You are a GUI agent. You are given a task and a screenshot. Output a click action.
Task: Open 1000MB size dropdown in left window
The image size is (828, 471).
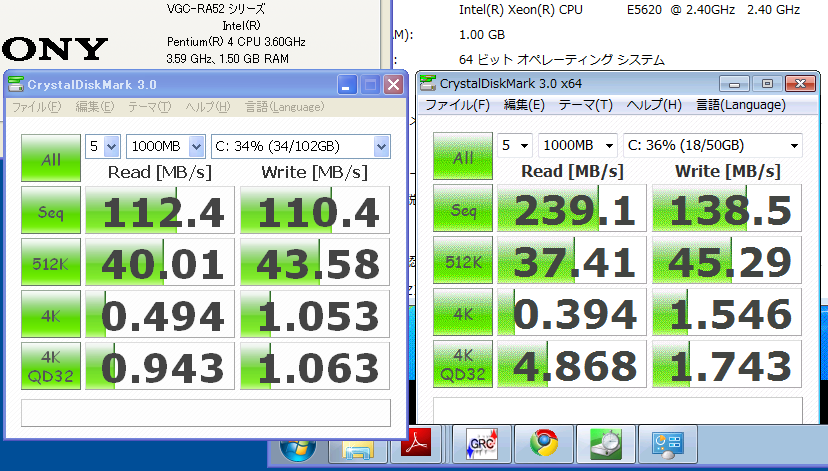tap(165, 146)
